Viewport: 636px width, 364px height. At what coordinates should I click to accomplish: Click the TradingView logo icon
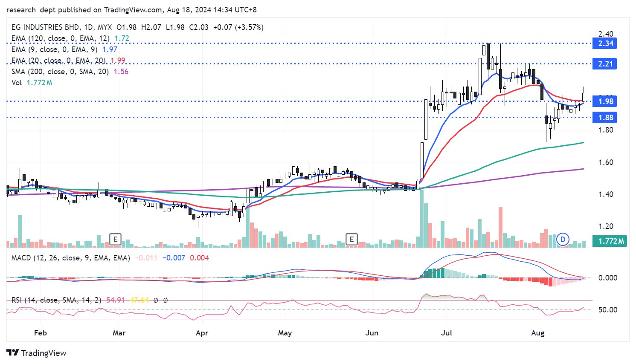[x=12, y=353]
